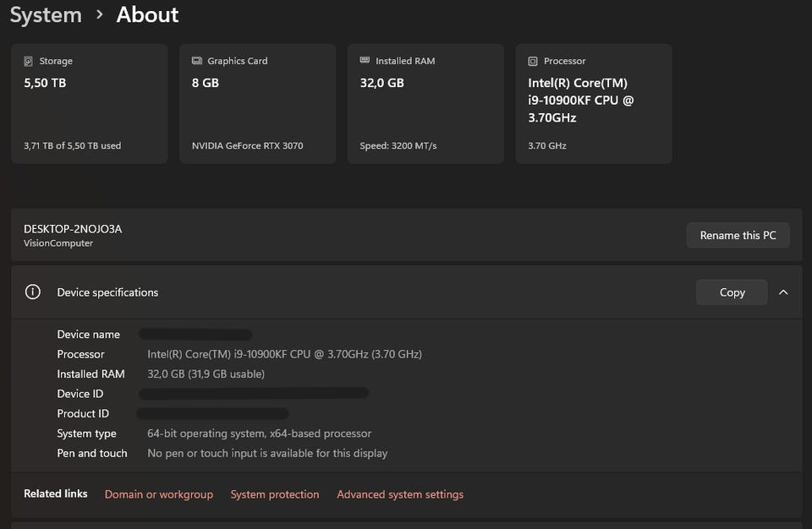Click the '3,71 TB of 5,50 TB used' text
The width and height of the screenshot is (812, 529).
[x=73, y=146]
